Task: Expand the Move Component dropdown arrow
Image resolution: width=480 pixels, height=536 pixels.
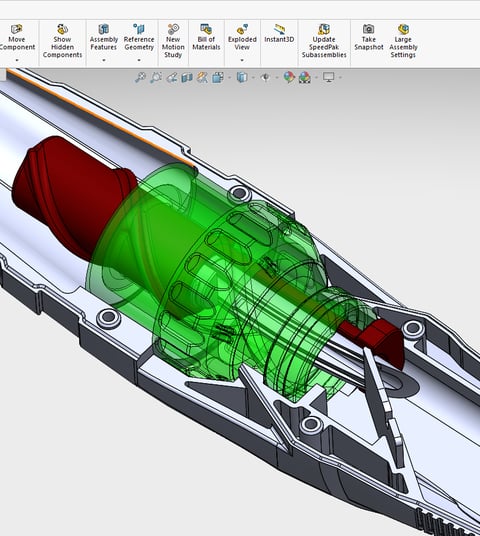Action: pyautogui.click(x=17, y=60)
